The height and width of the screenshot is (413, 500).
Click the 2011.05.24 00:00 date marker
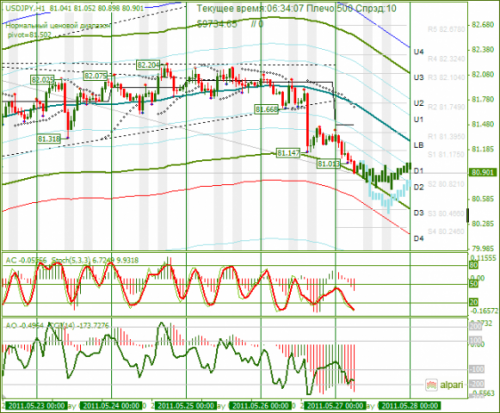coord(111,406)
